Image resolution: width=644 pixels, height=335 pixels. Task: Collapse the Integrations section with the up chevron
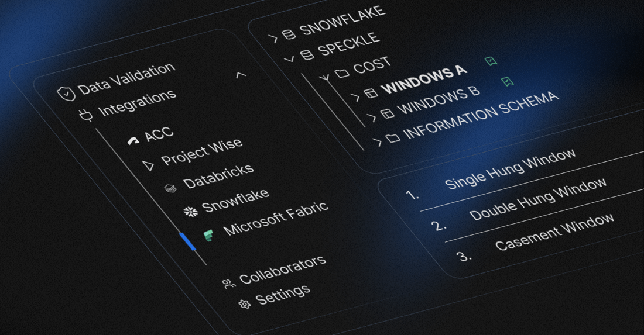241,75
